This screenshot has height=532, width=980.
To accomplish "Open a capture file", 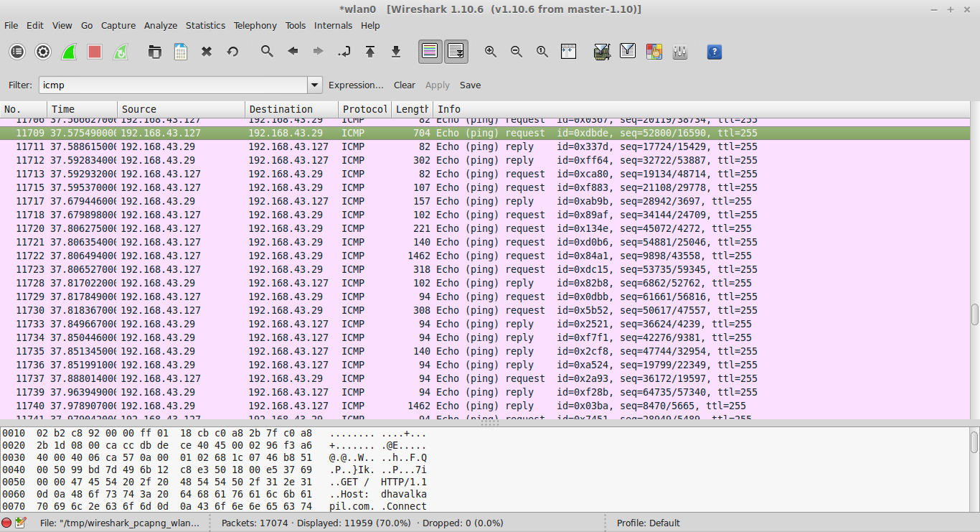I will pyautogui.click(x=154, y=52).
